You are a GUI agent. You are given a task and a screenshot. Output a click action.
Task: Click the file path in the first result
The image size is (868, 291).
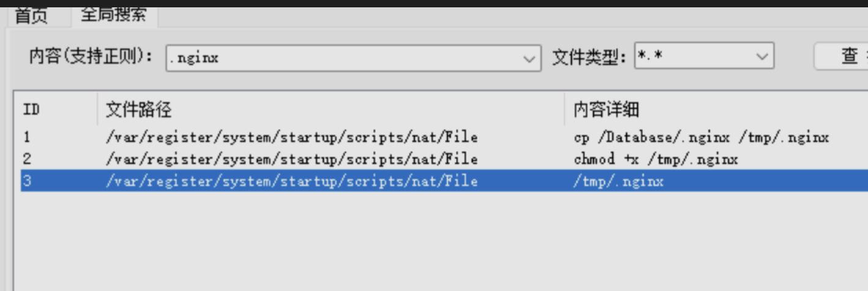291,138
